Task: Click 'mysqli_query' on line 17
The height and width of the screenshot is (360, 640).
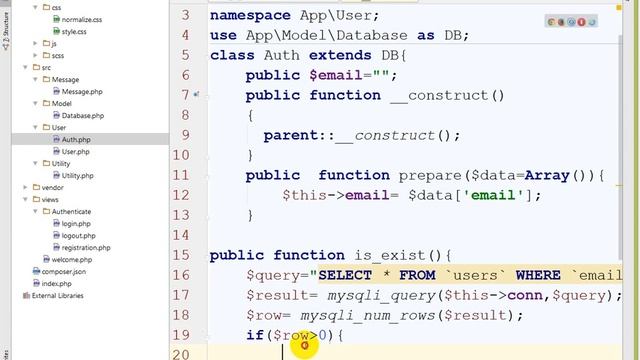Action: (381, 295)
